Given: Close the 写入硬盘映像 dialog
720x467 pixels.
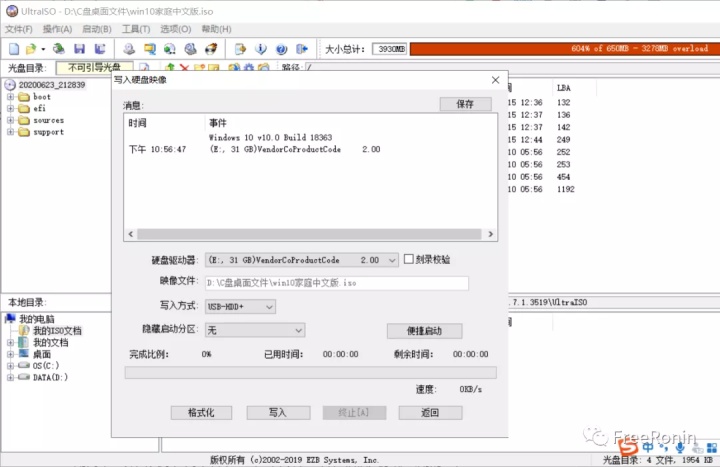Looking at the screenshot, I should (495, 80).
